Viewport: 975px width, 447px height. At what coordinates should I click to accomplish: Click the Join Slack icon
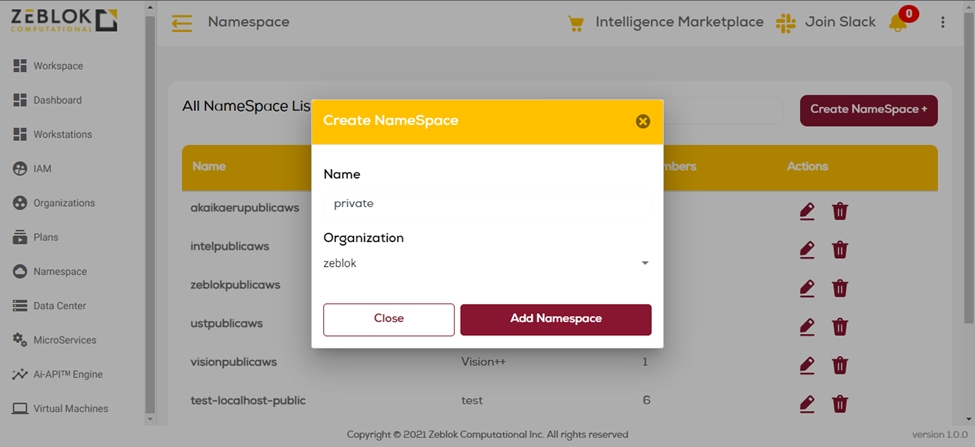click(786, 22)
